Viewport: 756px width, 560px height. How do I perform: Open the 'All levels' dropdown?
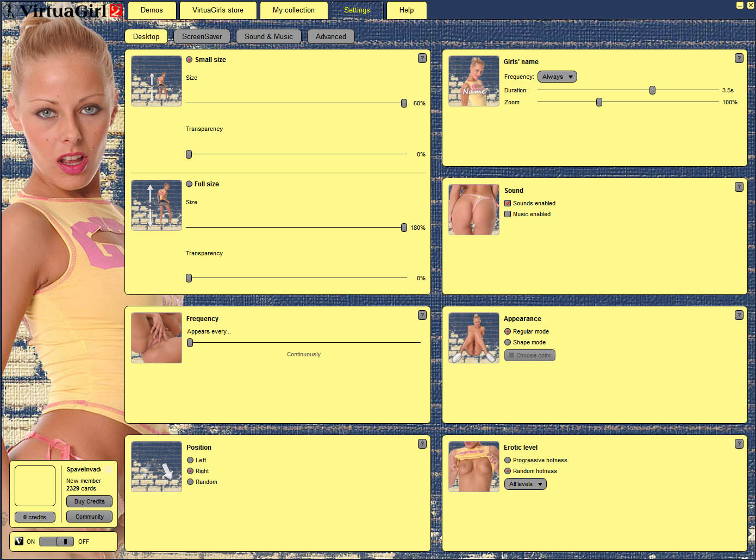tap(525, 484)
